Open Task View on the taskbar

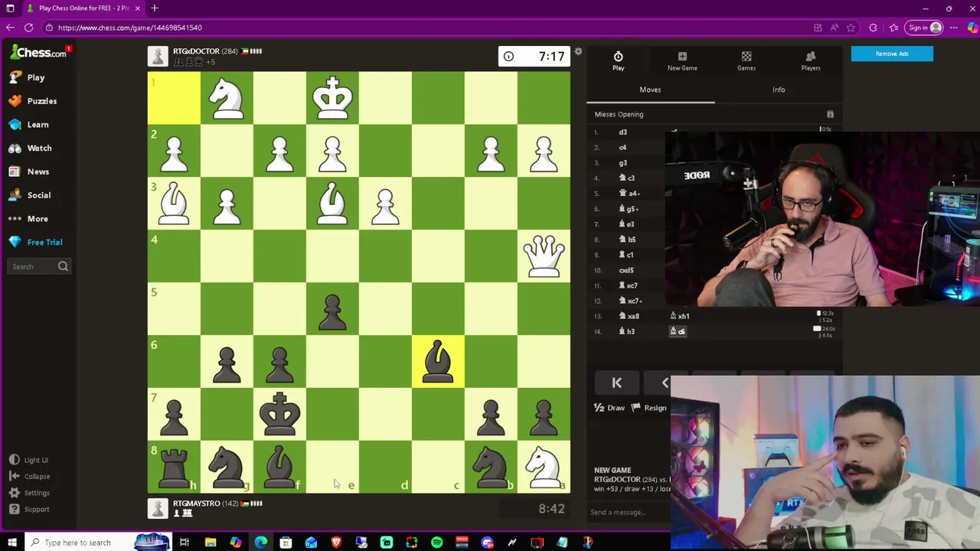pyautogui.click(x=185, y=543)
